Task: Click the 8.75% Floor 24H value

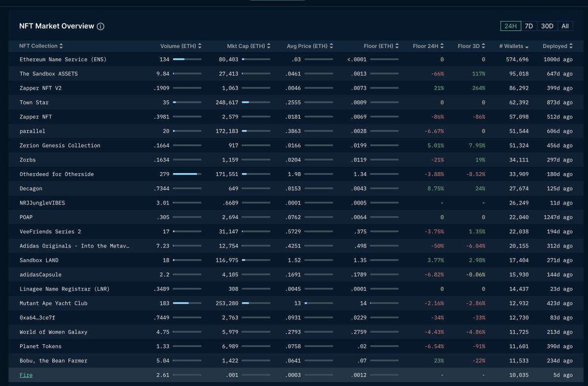Action: 436,188
